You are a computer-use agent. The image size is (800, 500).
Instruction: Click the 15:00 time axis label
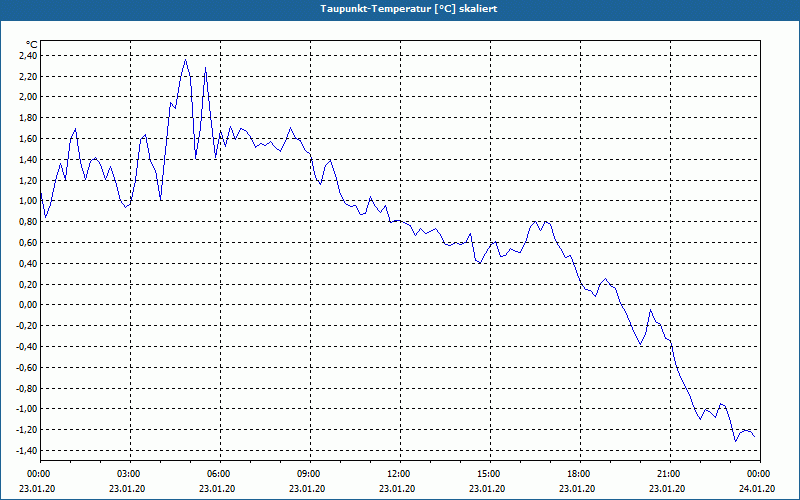pos(490,474)
